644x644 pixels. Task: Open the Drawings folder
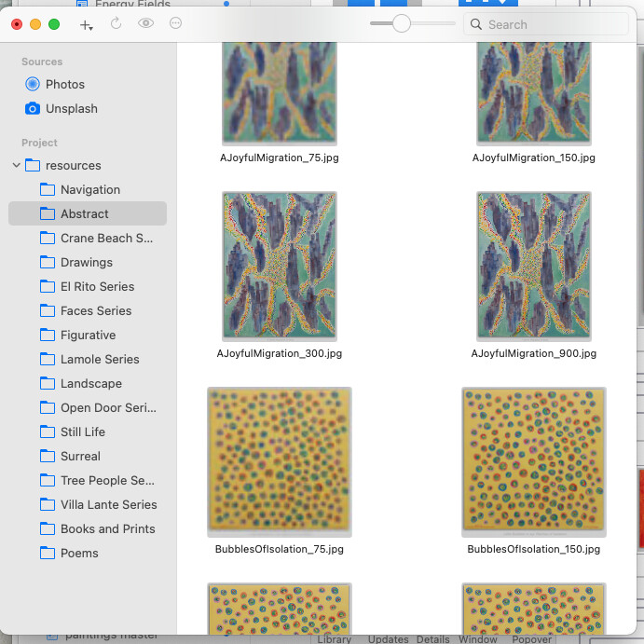[88, 262]
